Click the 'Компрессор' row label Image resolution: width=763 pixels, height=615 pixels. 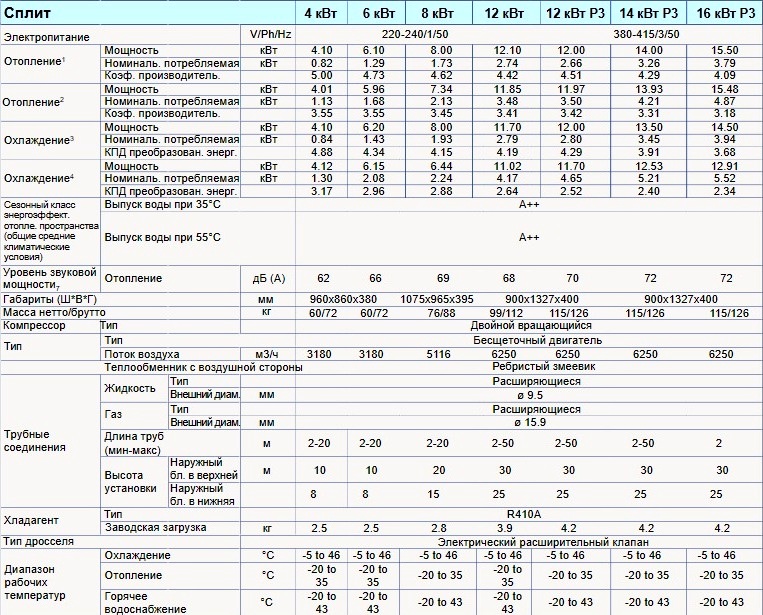click(34, 326)
